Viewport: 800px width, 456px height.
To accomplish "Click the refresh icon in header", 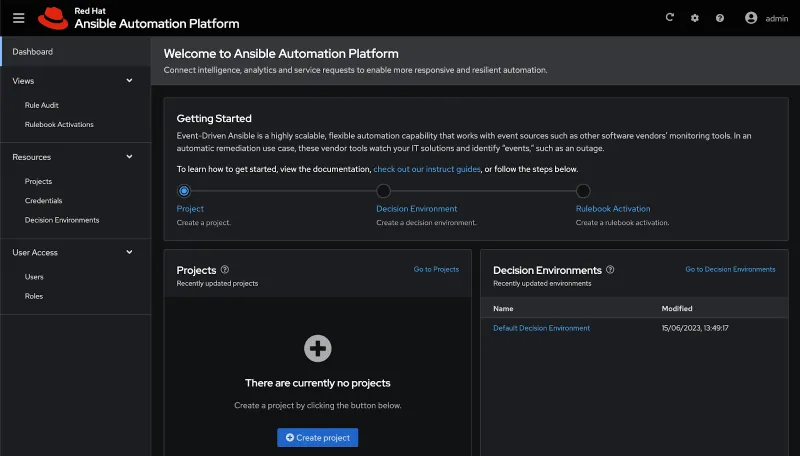I will coord(670,18).
